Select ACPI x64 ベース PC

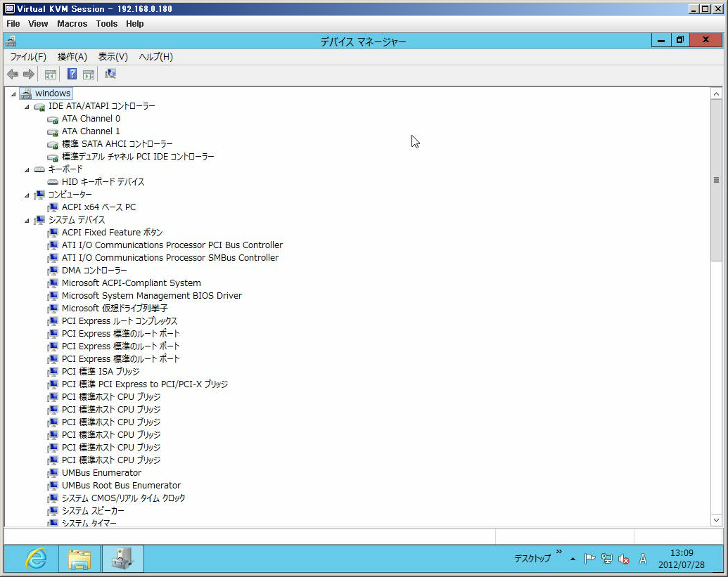pyautogui.click(x=99, y=207)
